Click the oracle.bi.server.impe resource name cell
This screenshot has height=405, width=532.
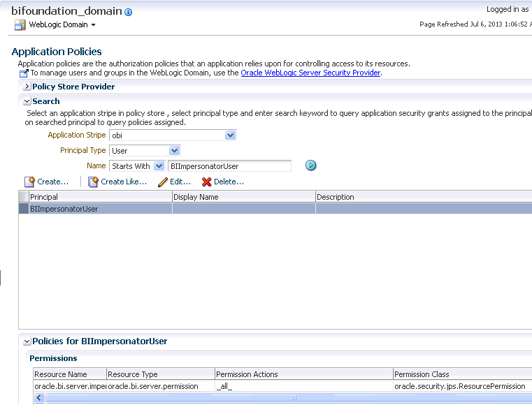[x=70, y=386]
